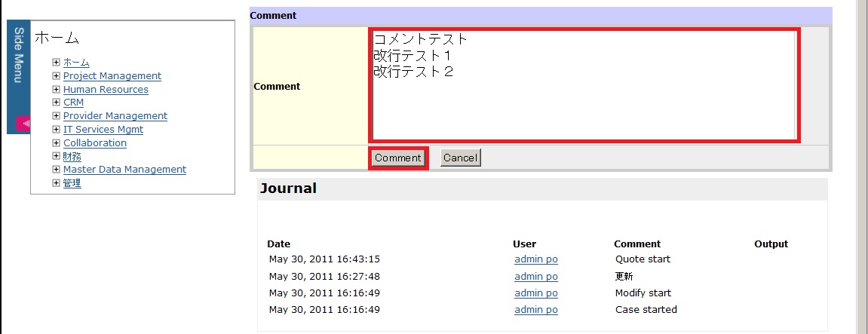Cancel the comment entry
The width and height of the screenshot is (868, 334).
[x=461, y=158]
